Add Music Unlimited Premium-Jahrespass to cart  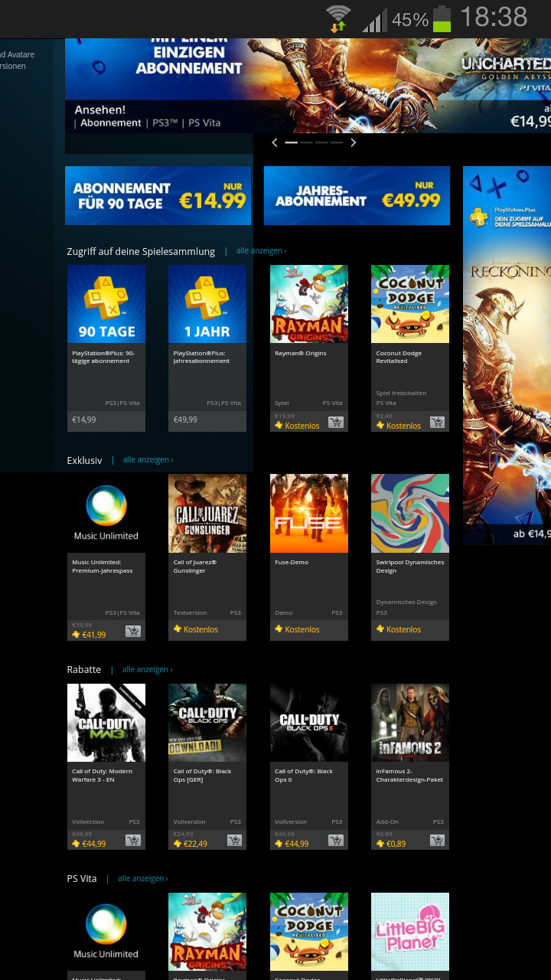[132, 631]
